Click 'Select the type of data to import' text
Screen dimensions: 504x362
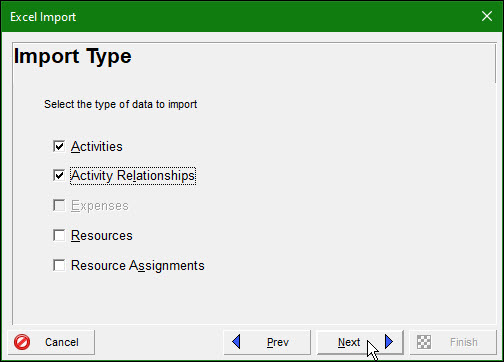(121, 104)
